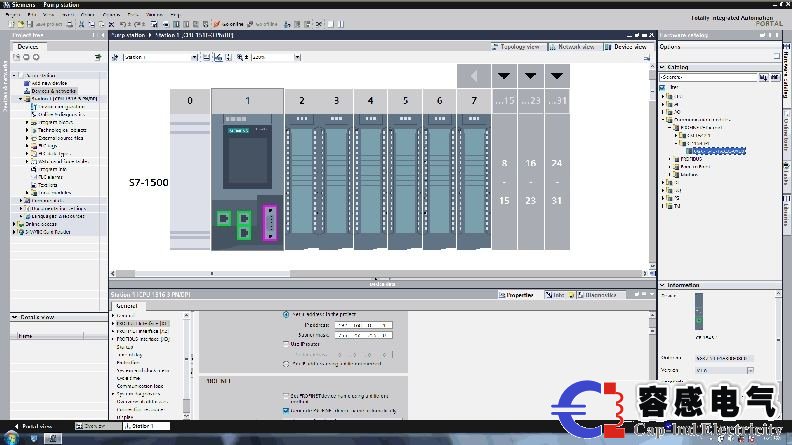Select the module in rack slot 2
Image resolution: width=792 pixels, height=445 pixels.
pos(302,182)
